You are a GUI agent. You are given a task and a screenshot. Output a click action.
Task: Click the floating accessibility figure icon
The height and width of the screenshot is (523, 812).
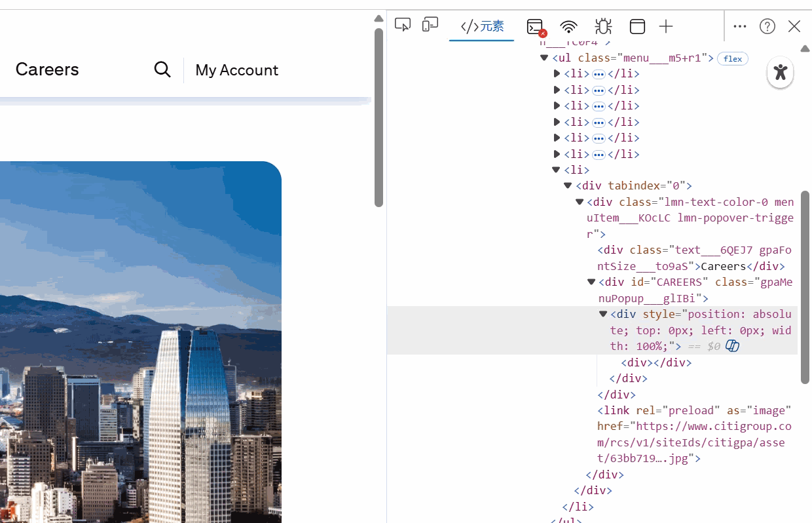pos(780,72)
